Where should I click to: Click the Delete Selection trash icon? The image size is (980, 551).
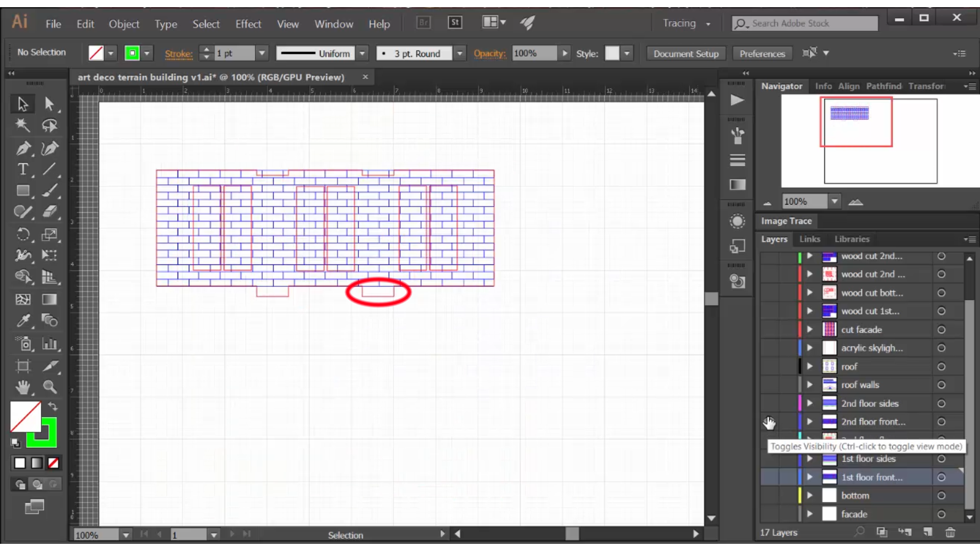pyautogui.click(x=950, y=532)
